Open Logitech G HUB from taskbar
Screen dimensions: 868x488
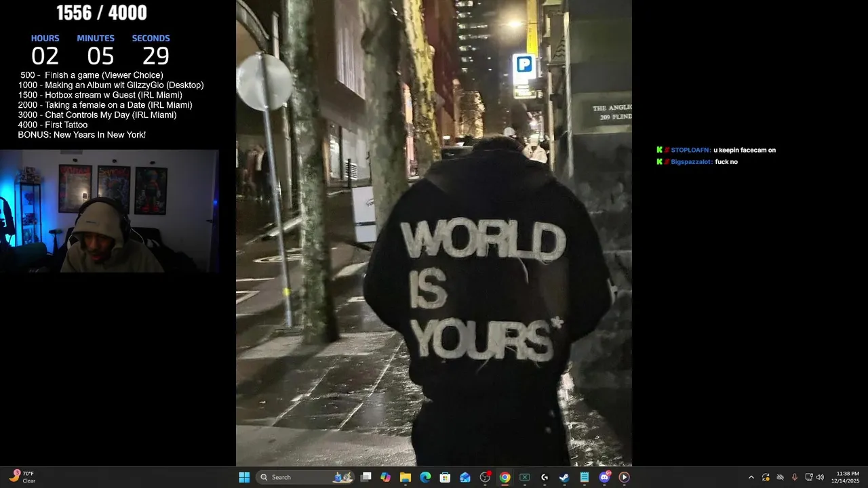point(545,477)
